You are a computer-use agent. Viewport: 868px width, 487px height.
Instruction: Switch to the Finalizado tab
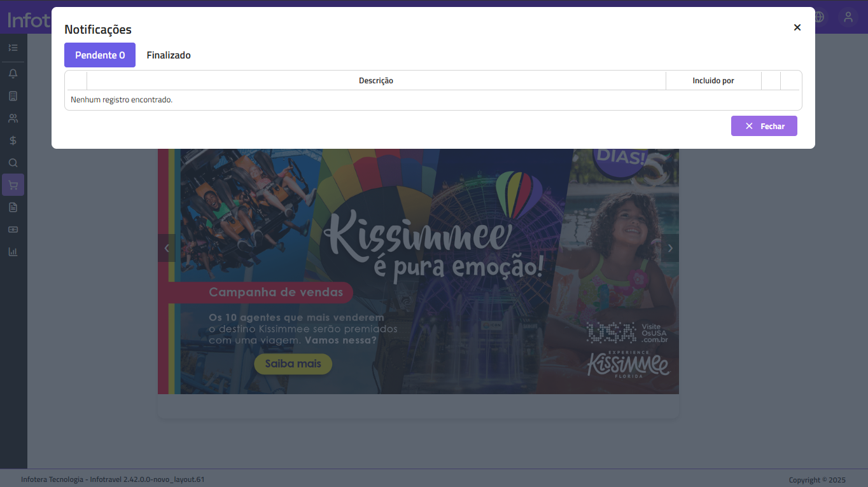pyautogui.click(x=169, y=55)
